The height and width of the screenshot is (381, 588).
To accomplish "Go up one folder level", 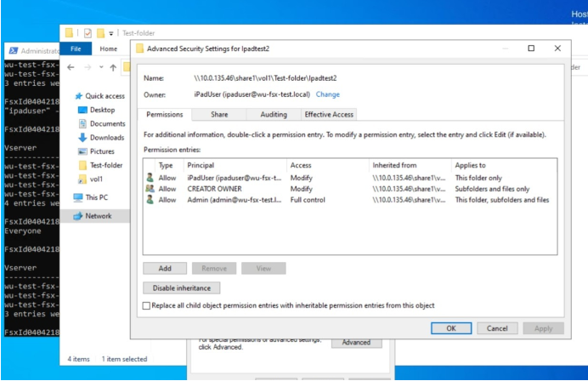I will pyautogui.click(x=113, y=67).
